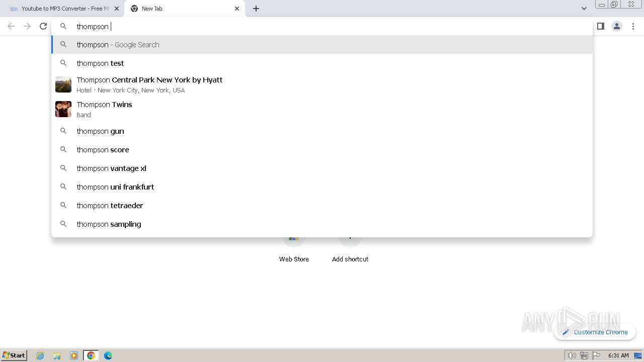The width and height of the screenshot is (644, 362).
Task: Open Chrome three-dot menu
Action: [x=633, y=26]
